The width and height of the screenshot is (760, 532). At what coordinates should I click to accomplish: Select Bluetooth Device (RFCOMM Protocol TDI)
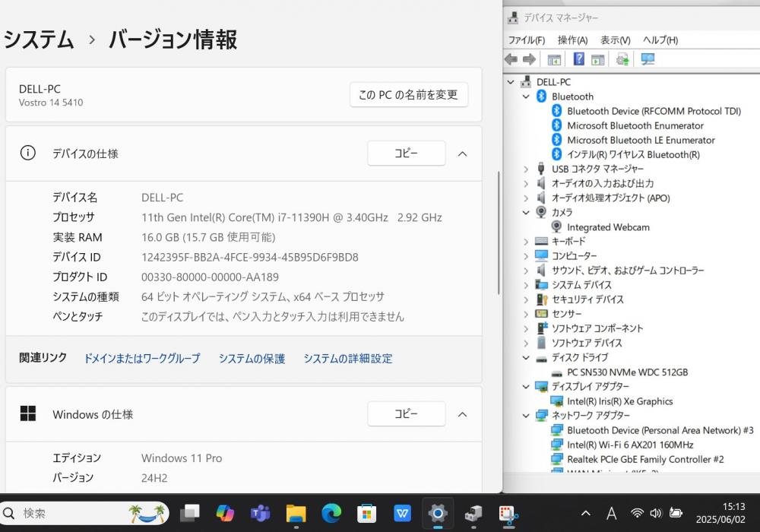point(654,111)
